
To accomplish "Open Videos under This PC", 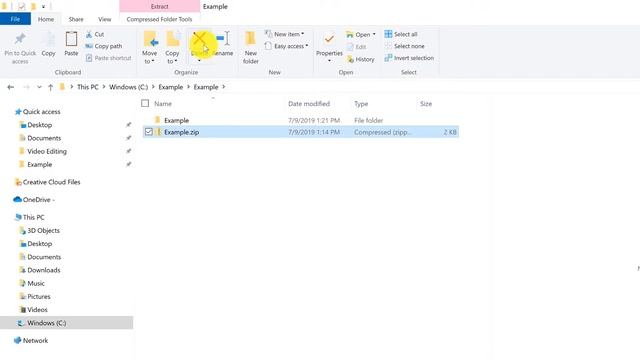I will [x=37, y=310].
